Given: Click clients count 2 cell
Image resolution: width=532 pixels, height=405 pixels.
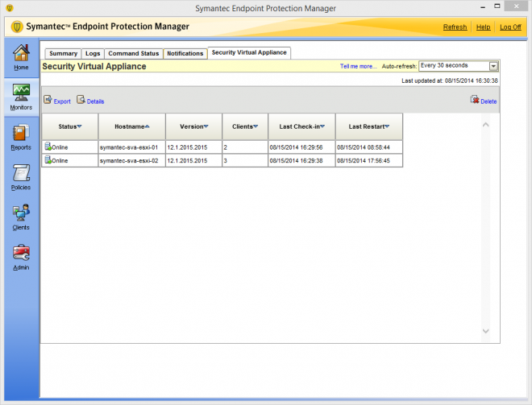Looking at the screenshot, I should [245, 147].
